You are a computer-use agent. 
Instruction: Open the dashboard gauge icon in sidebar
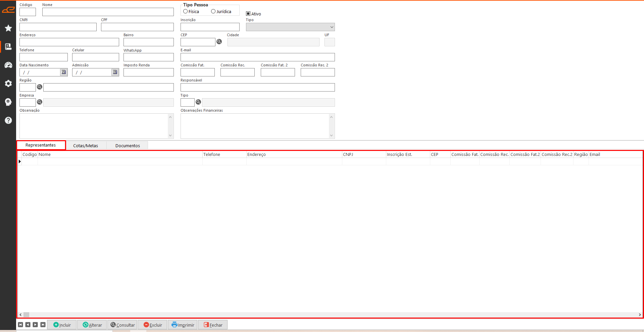click(x=8, y=65)
